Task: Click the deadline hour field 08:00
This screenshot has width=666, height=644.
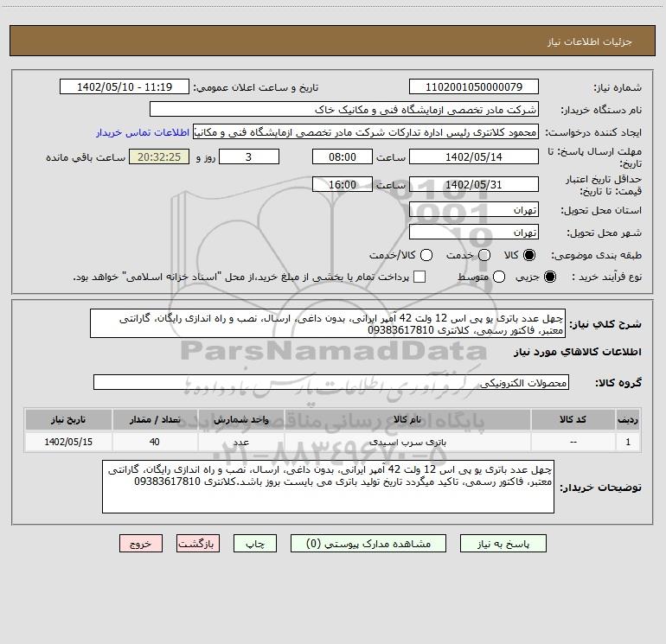Action: pos(343,156)
